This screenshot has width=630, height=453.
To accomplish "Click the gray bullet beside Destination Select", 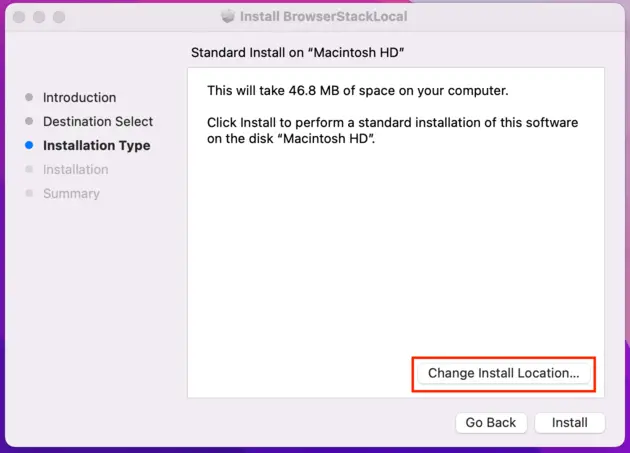I will tap(29, 121).
